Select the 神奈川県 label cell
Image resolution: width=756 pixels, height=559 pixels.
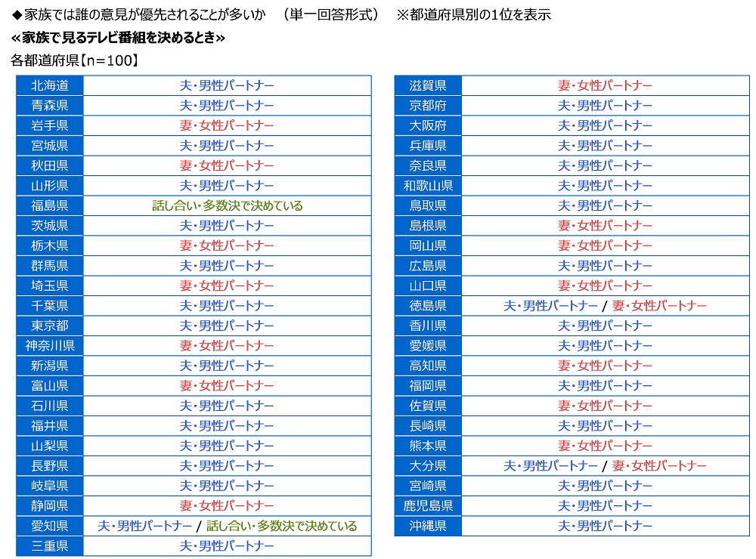tap(50, 345)
